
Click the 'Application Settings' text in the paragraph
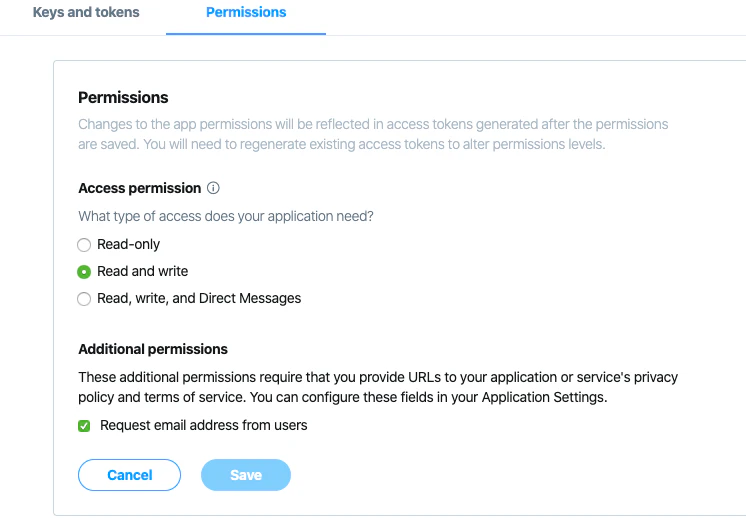tap(543, 397)
